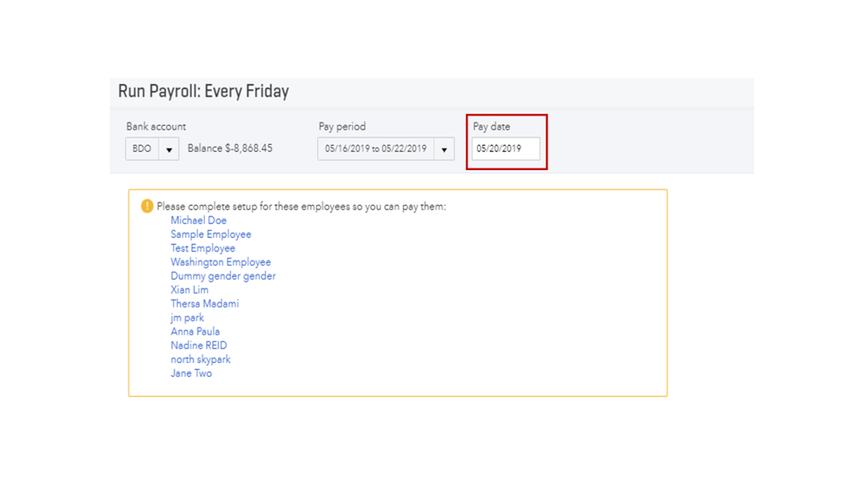This screenshot has height=488, width=868.
Task: Select the Anna Paula link
Action: click(x=195, y=332)
